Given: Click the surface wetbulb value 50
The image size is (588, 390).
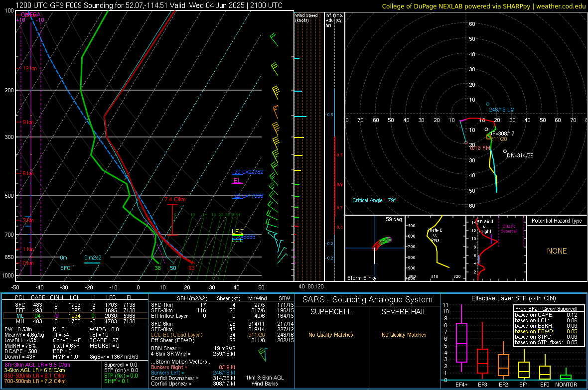Looking at the screenshot, I should coord(173,268).
